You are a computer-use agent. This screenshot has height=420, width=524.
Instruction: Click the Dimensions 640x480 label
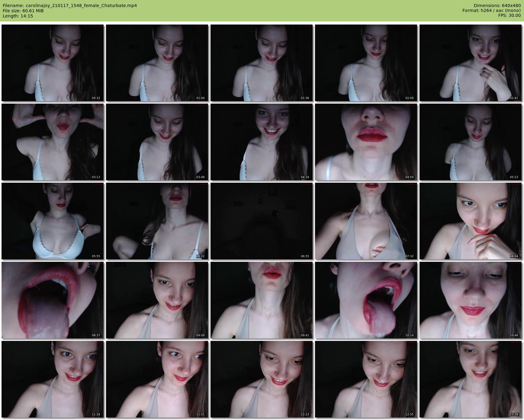click(x=497, y=6)
